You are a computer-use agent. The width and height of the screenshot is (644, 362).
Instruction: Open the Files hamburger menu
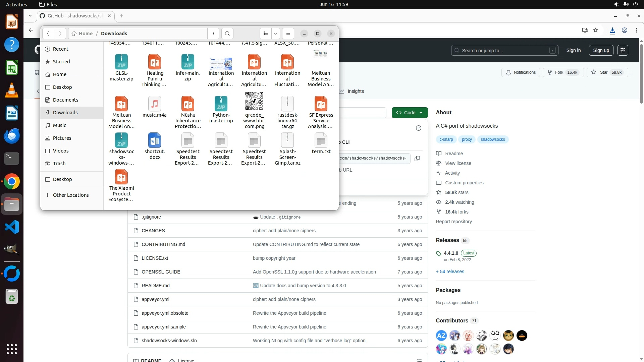[288, 34]
